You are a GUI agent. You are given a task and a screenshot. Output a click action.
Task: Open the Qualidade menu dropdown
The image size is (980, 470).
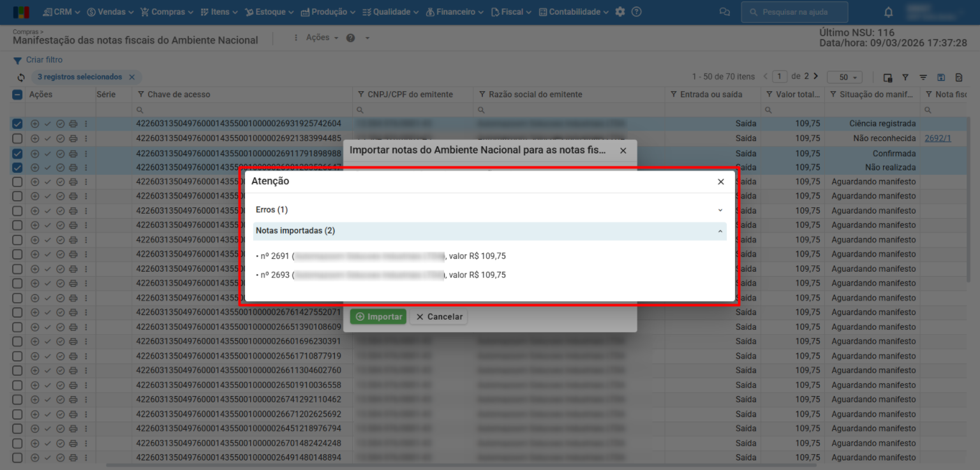(x=390, y=12)
